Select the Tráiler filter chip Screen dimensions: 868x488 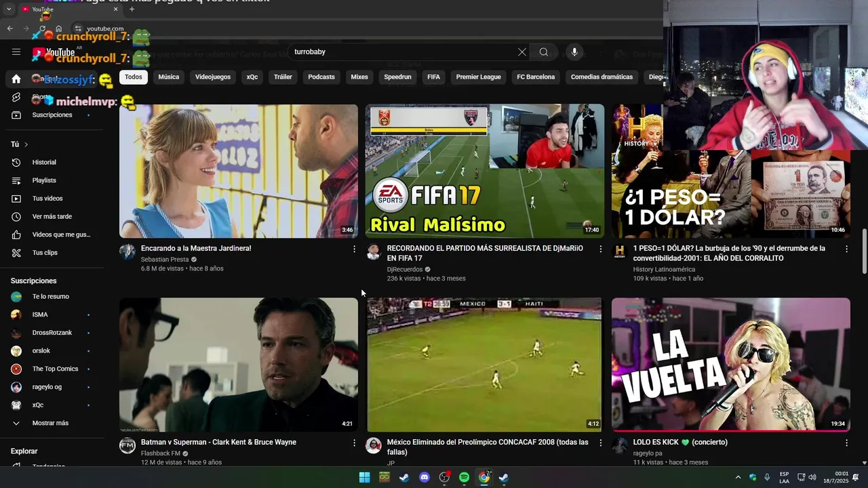(x=283, y=77)
